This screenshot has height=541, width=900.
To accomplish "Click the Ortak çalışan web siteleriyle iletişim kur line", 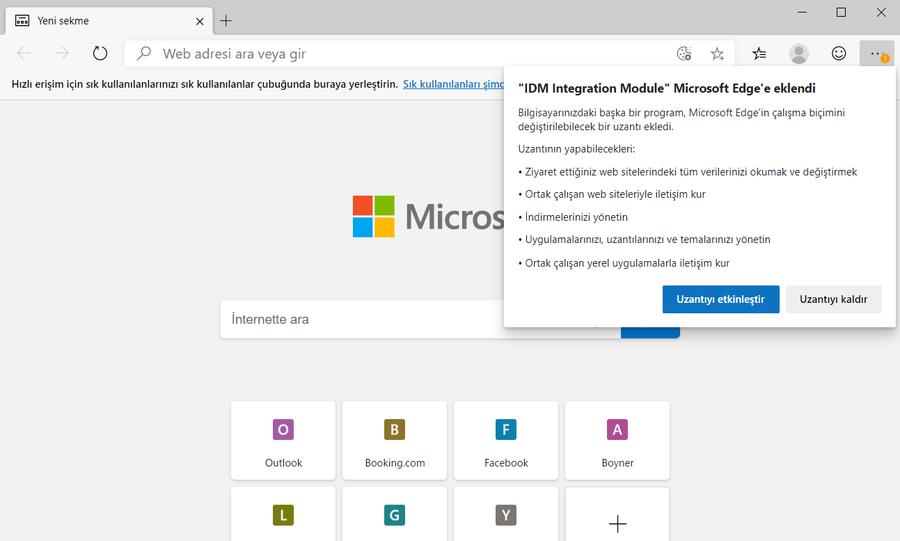I will click(x=615, y=194).
